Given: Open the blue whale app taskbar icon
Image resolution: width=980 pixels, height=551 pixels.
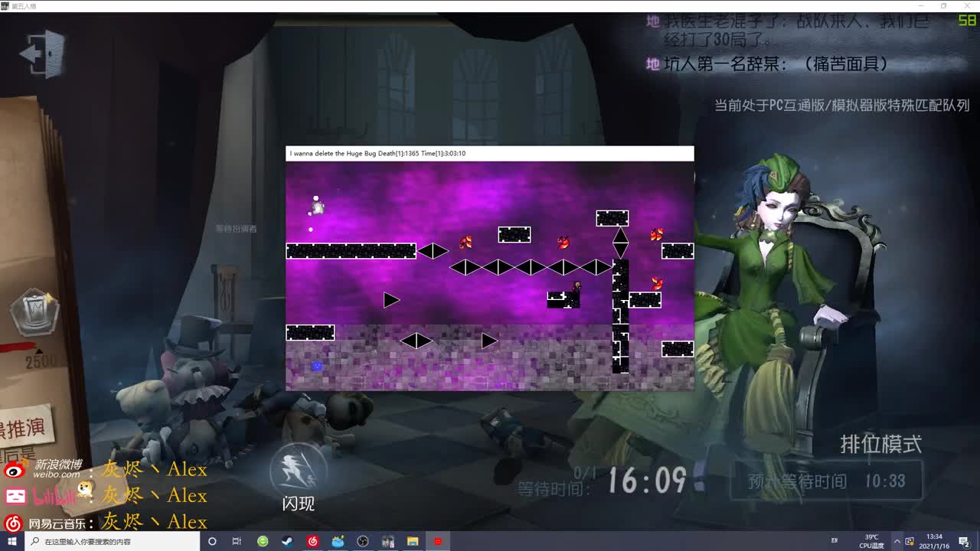Looking at the screenshot, I should click(x=338, y=541).
